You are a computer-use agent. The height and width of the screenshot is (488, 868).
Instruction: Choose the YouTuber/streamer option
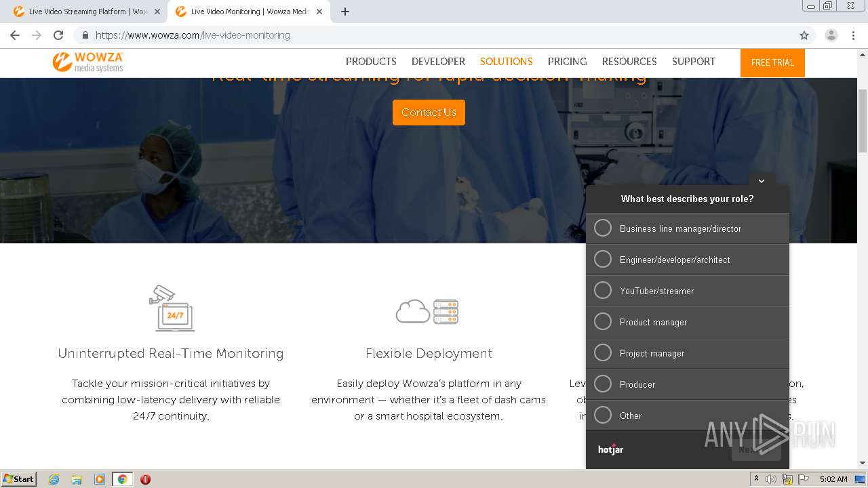(688, 291)
